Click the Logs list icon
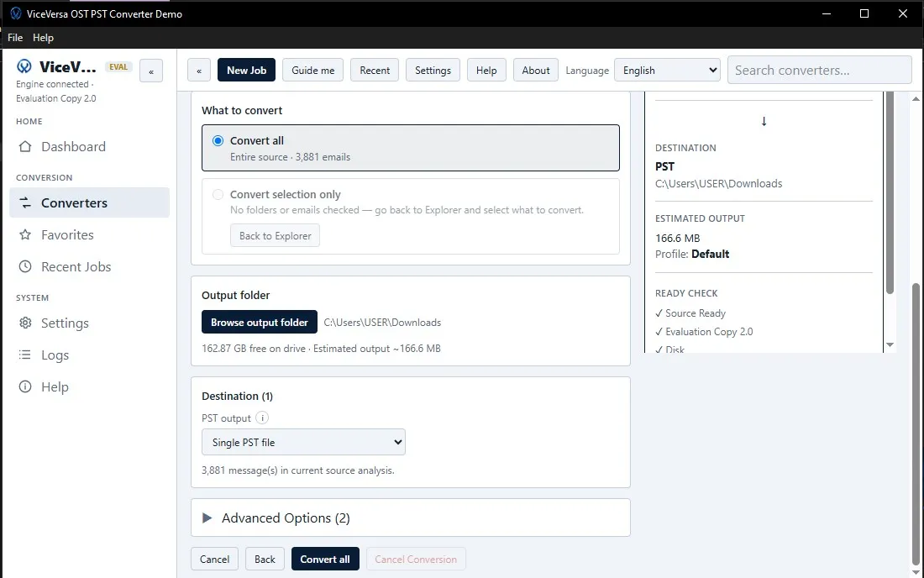924x578 pixels. 24,355
